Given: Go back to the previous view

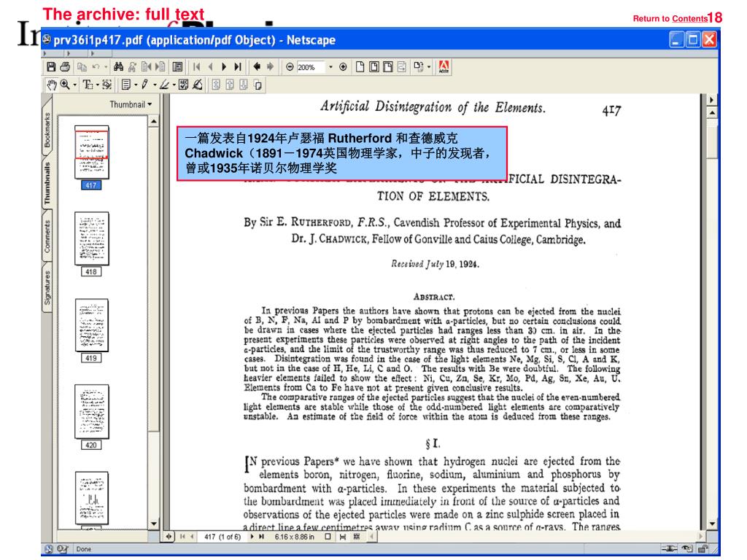Looking at the screenshot, I should pyautogui.click(x=257, y=67).
